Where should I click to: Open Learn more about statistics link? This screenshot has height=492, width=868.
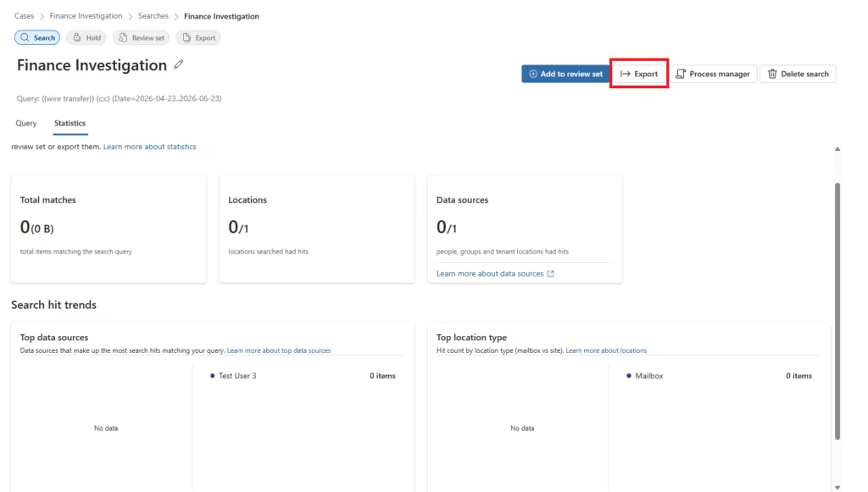click(149, 147)
